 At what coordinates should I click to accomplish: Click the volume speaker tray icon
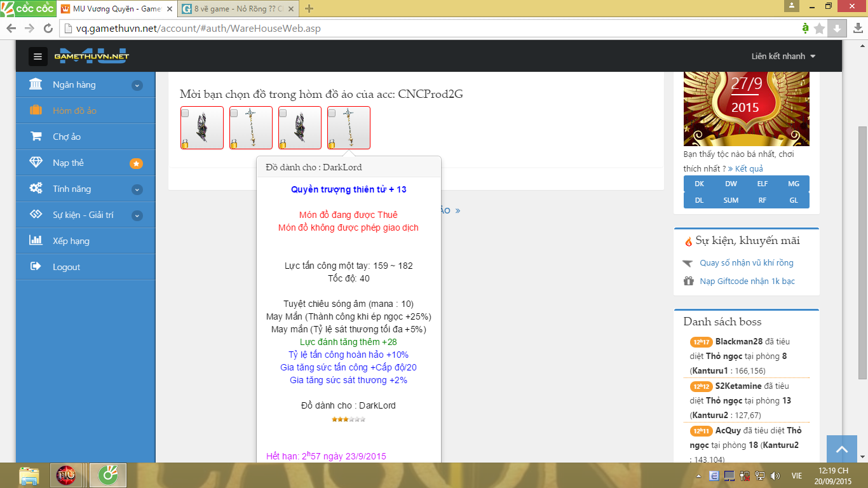(775, 475)
